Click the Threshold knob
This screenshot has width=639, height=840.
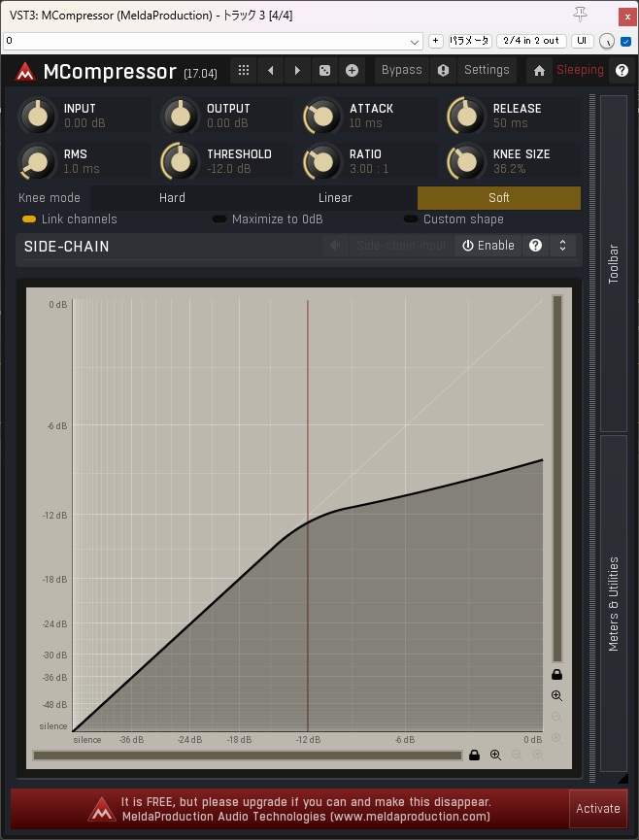179,161
